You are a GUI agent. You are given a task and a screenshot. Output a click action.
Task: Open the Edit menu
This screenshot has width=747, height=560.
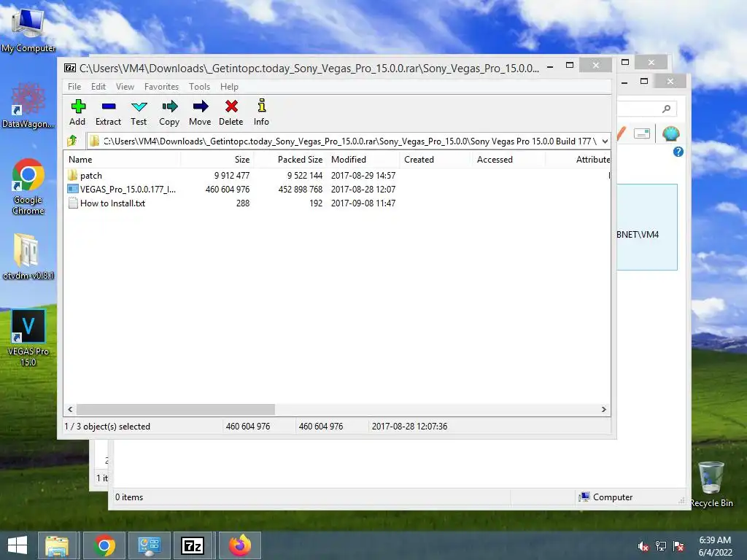(x=98, y=87)
